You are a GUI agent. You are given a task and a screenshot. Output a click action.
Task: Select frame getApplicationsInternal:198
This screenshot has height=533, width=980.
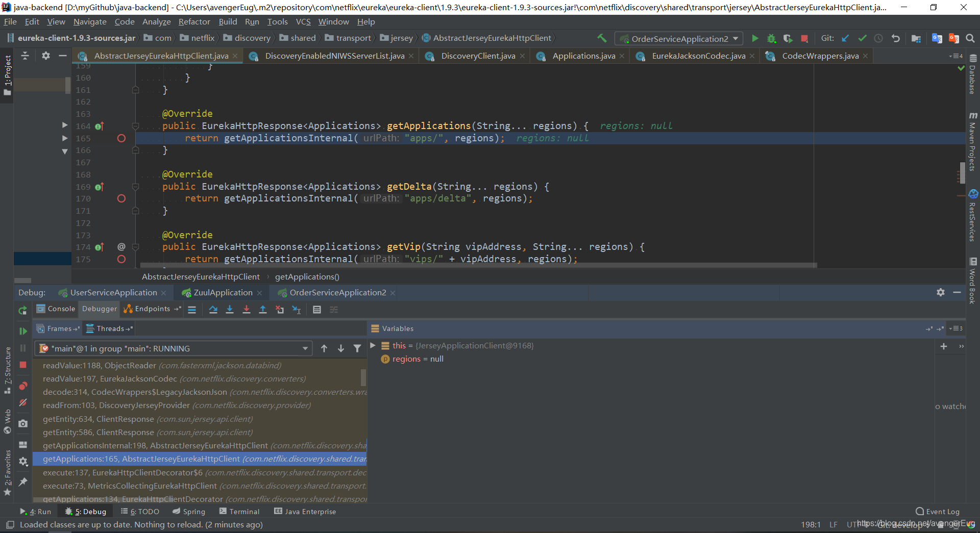pos(200,445)
